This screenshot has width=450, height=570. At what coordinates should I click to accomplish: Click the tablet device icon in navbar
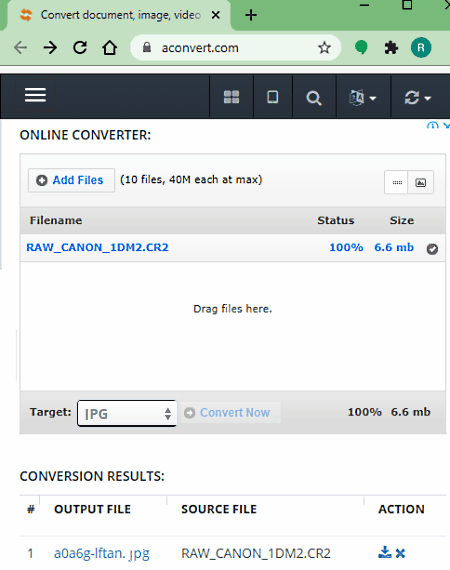[x=273, y=97]
